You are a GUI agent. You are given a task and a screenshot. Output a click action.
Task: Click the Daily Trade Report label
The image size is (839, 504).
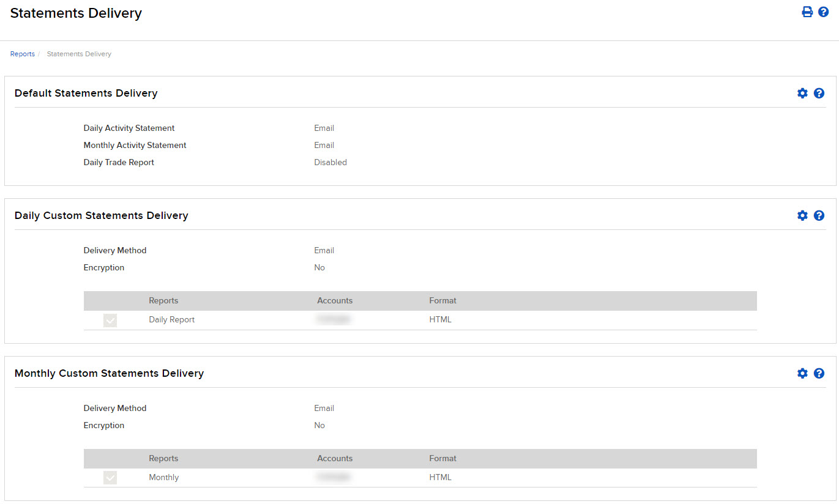tap(119, 162)
